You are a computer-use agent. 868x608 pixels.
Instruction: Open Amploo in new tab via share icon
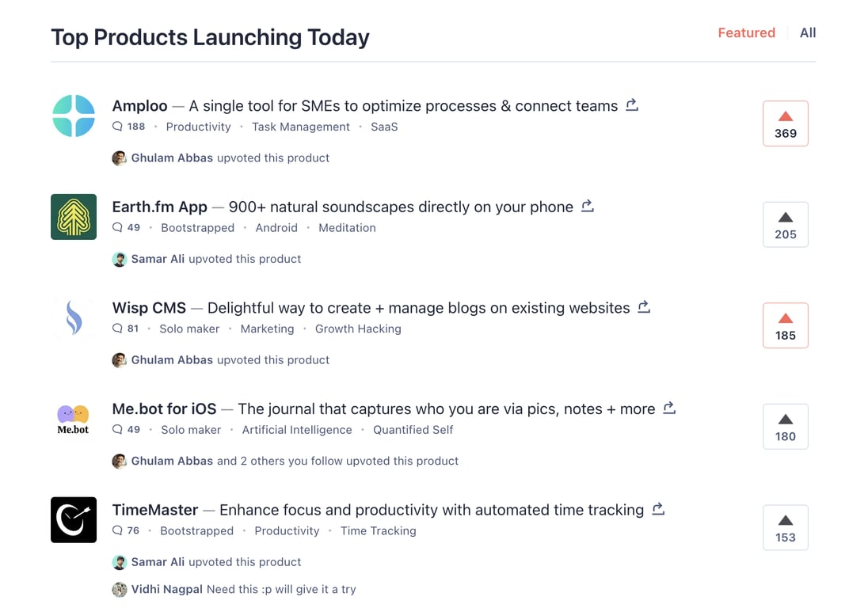[x=632, y=104]
